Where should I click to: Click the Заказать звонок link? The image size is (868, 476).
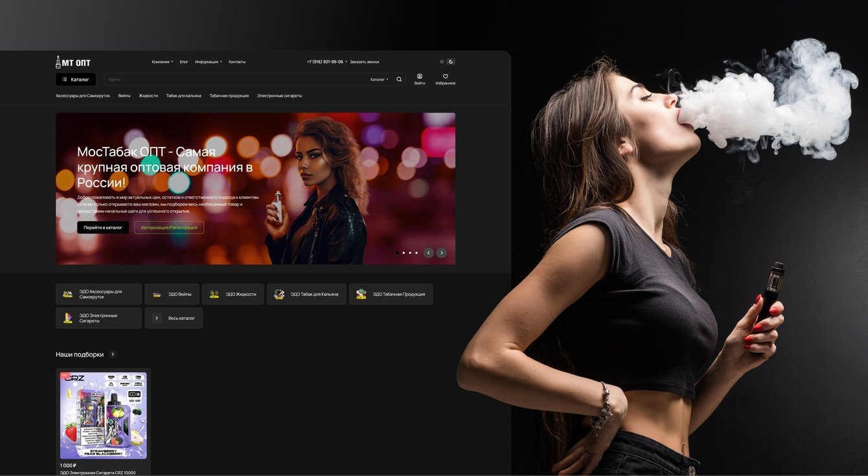tap(365, 62)
